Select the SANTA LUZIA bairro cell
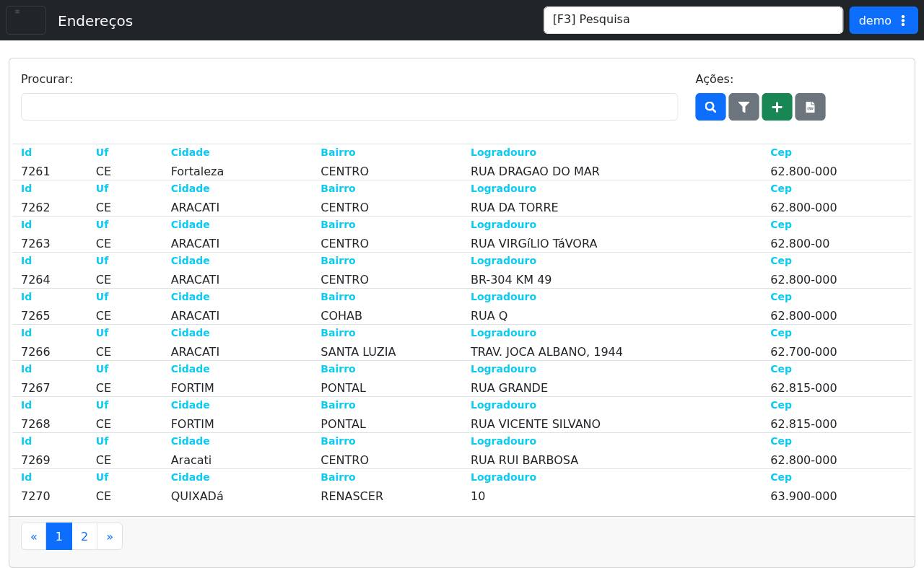This screenshot has height=568, width=924. (x=358, y=352)
